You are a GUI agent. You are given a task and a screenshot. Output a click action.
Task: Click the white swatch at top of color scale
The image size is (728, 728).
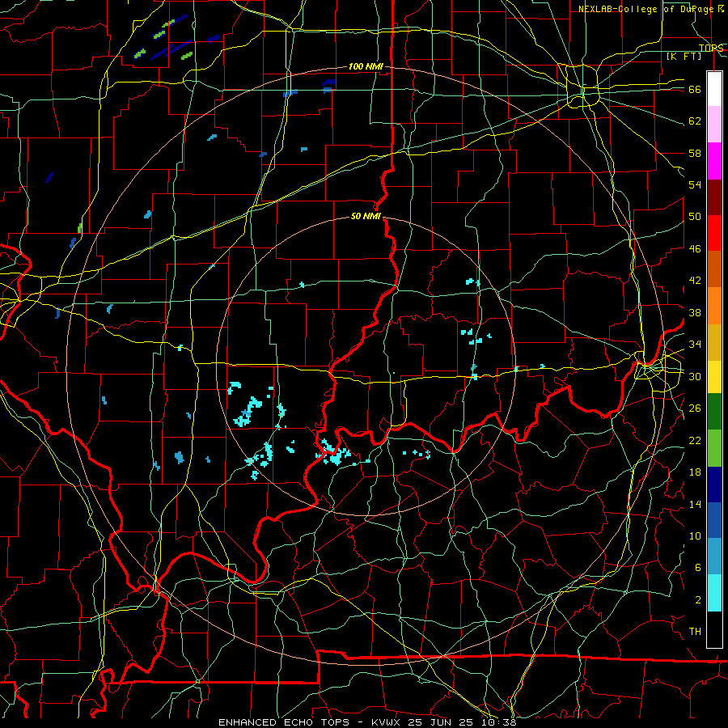coord(714,89)
